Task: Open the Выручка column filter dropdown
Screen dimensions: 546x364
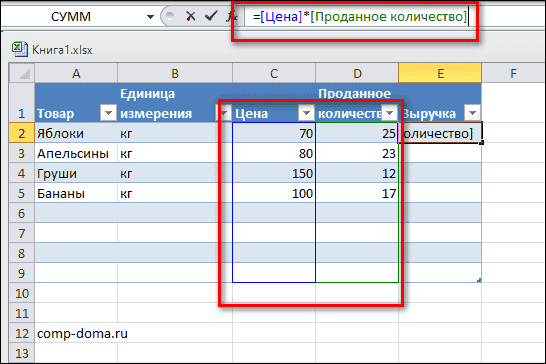Action: (x=473, y=113)
